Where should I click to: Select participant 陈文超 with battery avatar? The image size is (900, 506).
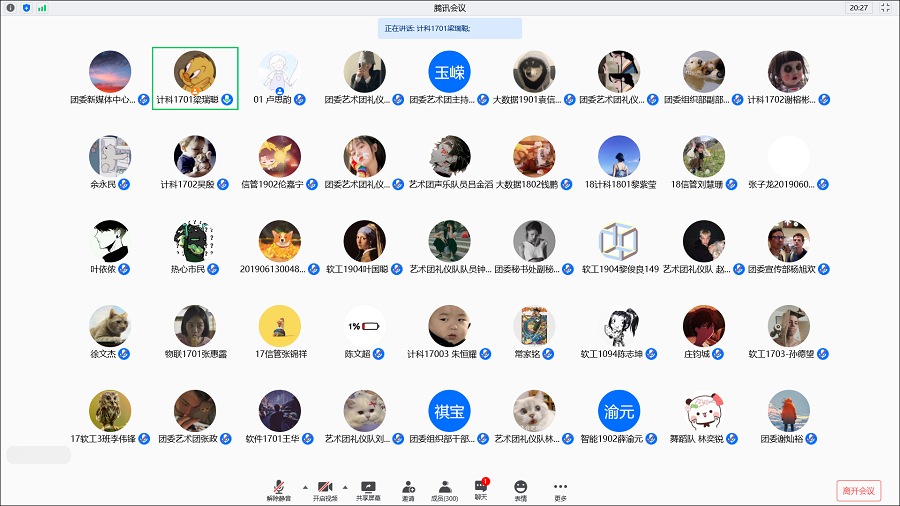pyautogui.click(x=364, y=327)
